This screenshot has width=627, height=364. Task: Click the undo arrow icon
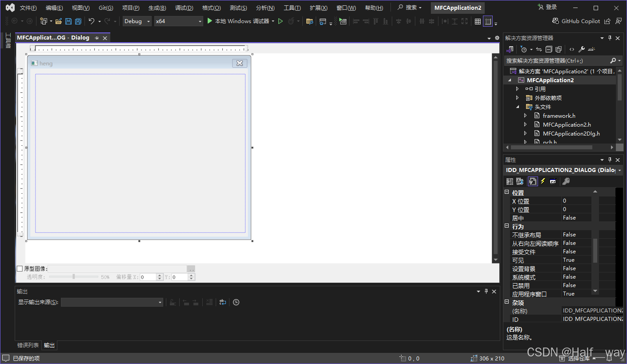(92, 21)
